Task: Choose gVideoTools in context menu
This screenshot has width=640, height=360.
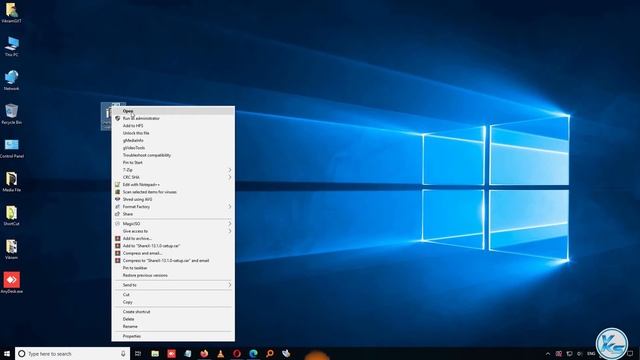Action: [x=173, y=148]
